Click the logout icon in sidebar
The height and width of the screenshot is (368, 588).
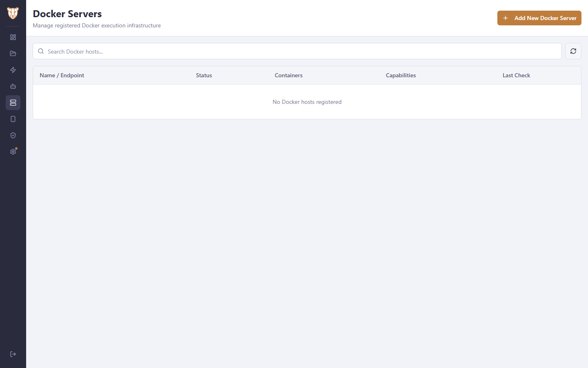[x=13, y=354]
